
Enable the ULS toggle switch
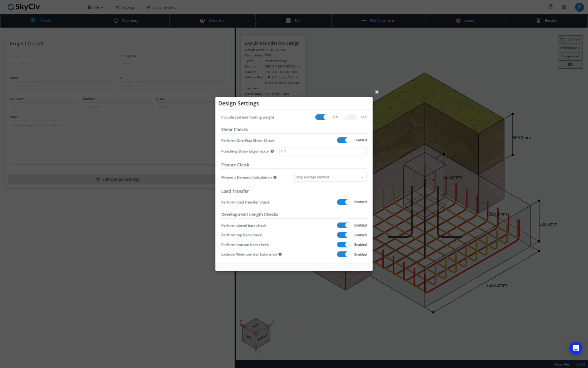coord(350,117)
